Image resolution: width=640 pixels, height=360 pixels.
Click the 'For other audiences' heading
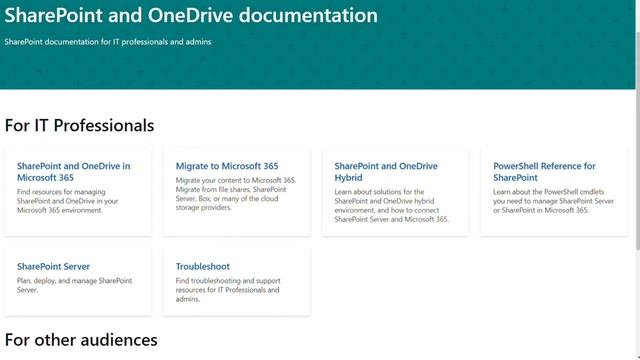pos(81,340)
